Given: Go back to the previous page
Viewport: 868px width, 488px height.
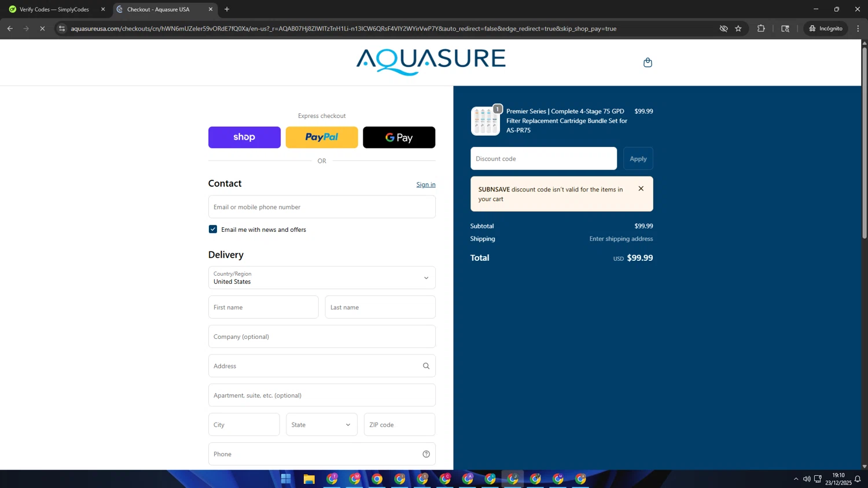Looking at the screenshot, I should [x=10, y=28].
